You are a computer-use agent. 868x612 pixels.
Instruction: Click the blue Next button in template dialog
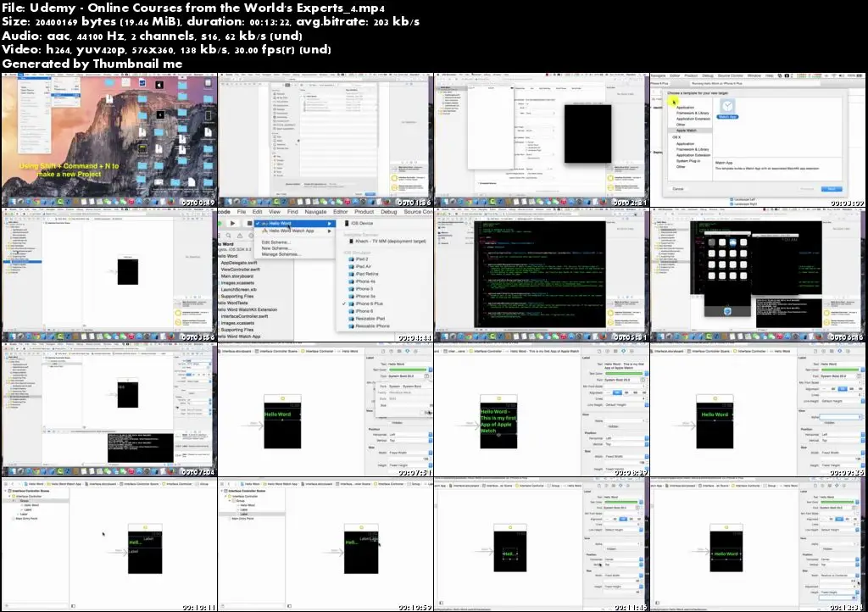click(832, 189)
